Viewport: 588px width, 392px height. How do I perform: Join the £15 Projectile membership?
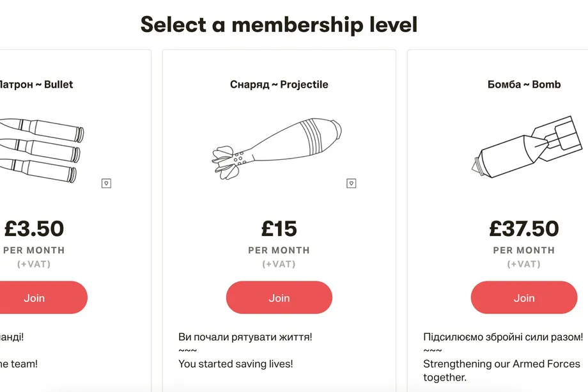pos(279,297)
